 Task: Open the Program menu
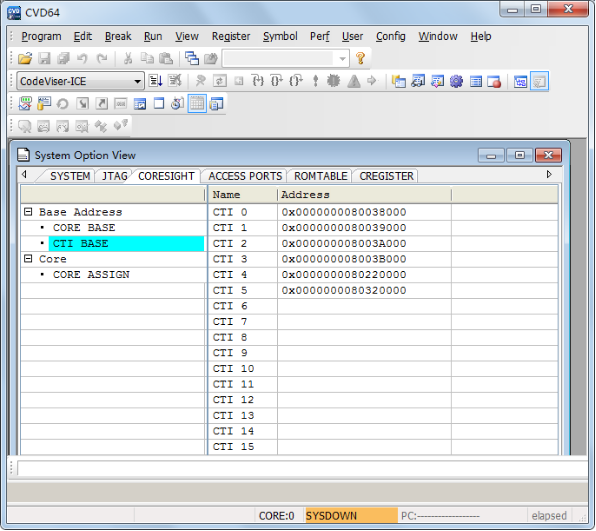(x=41, y=36)
